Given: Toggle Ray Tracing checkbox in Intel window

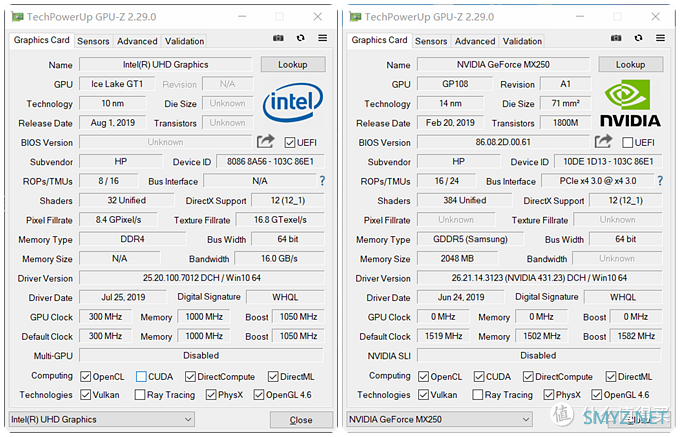Looking at the screenshot, I should (140, 395).
